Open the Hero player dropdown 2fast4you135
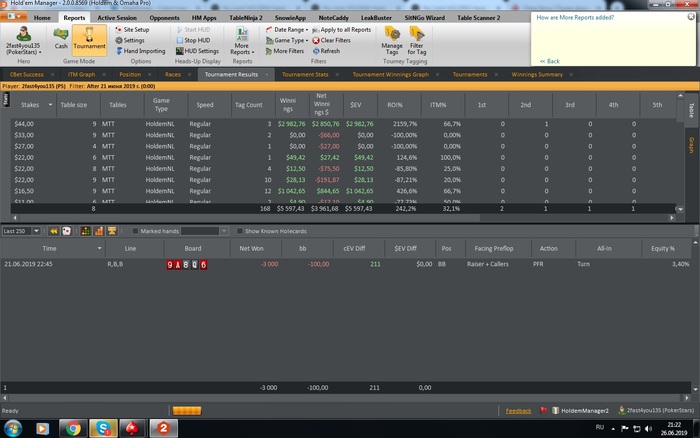The width and height of the screenshot is (700, 438). click(23, 40)
